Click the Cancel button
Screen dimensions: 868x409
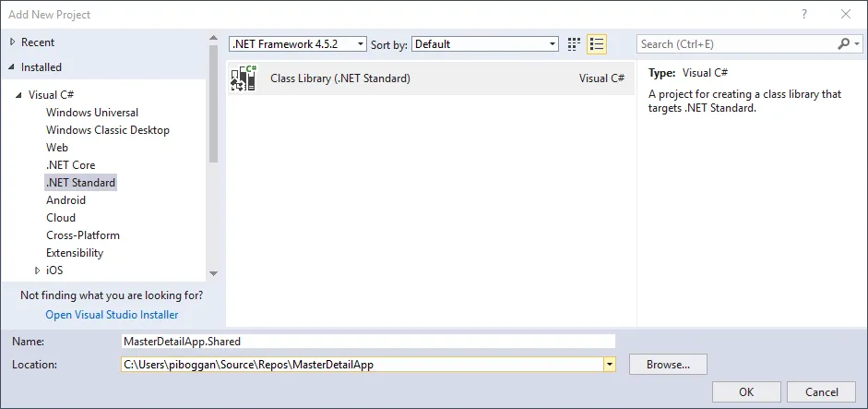822,391
